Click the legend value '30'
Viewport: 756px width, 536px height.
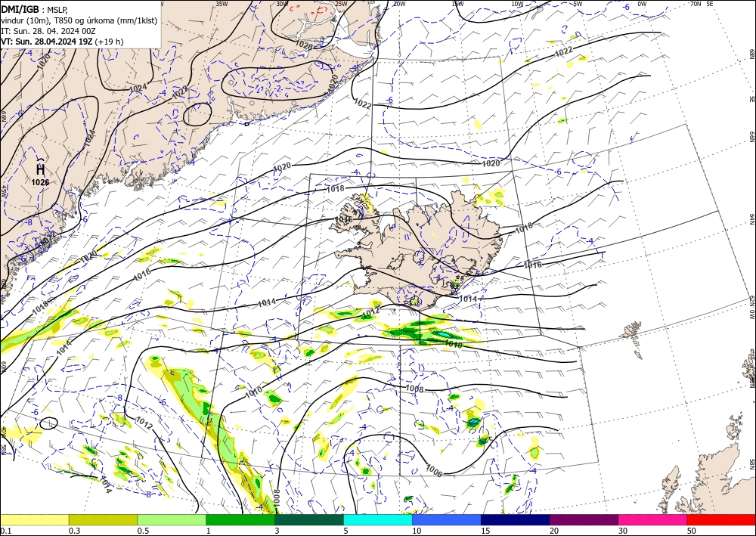pyautogui.click(x=624, y=531)
